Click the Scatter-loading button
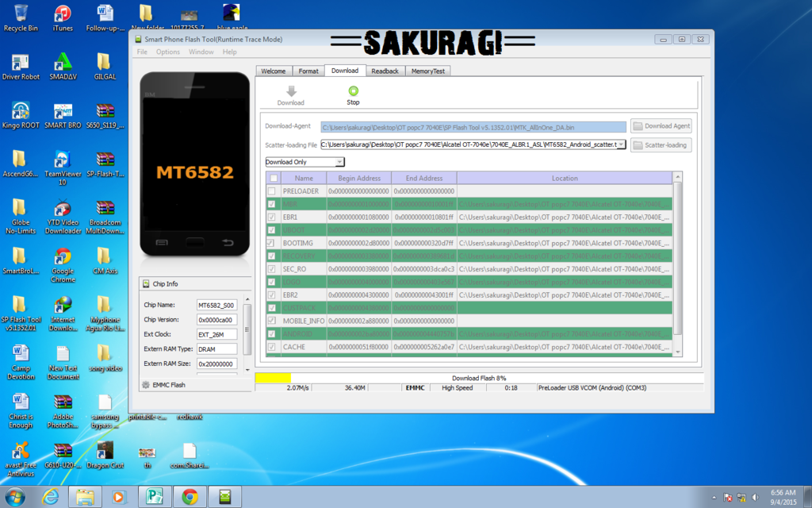Viewport: 812px width, 508px height. click(661, 145)
